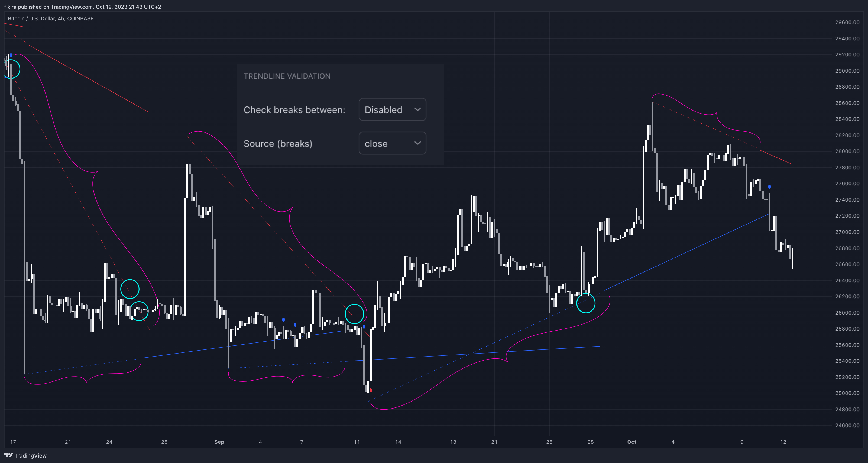Image resolution: width=868 pixels, height=463 pixels.
Task: Click the upper cyan circle near Aug 25
Action: tap(130, 289)
